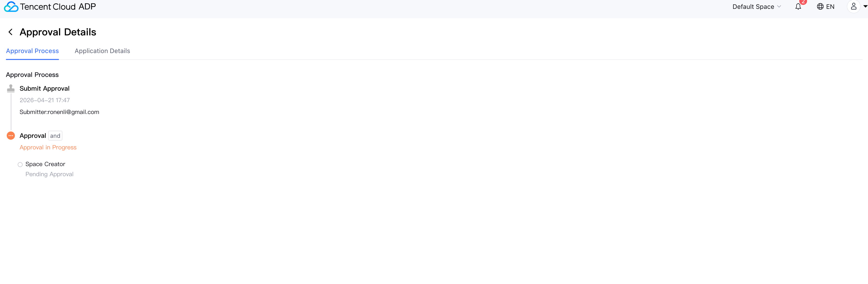Click the red notification count badge
The image size is (868, 284).
(x=803, y=2)
